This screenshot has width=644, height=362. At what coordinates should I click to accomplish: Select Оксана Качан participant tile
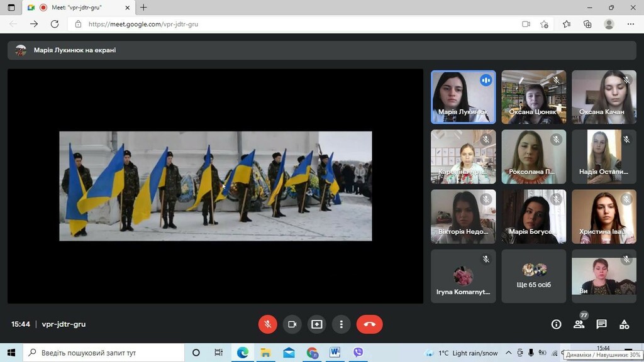(x=604, y=97)
